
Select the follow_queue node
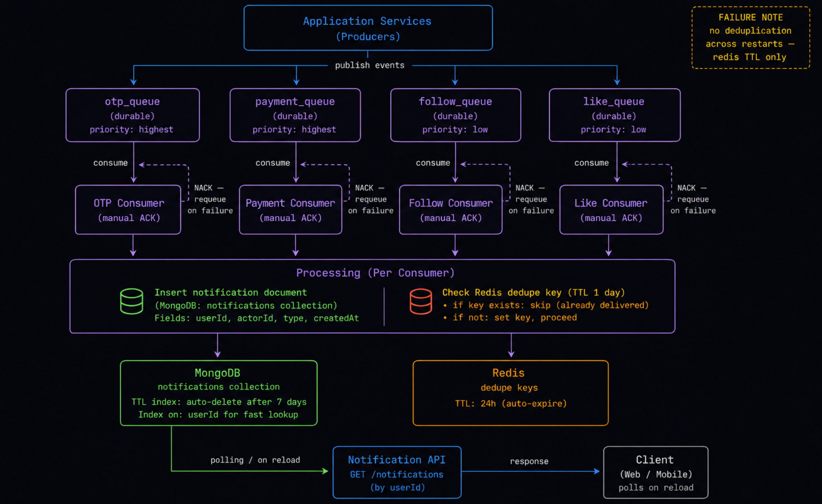(x=456, y=115)
